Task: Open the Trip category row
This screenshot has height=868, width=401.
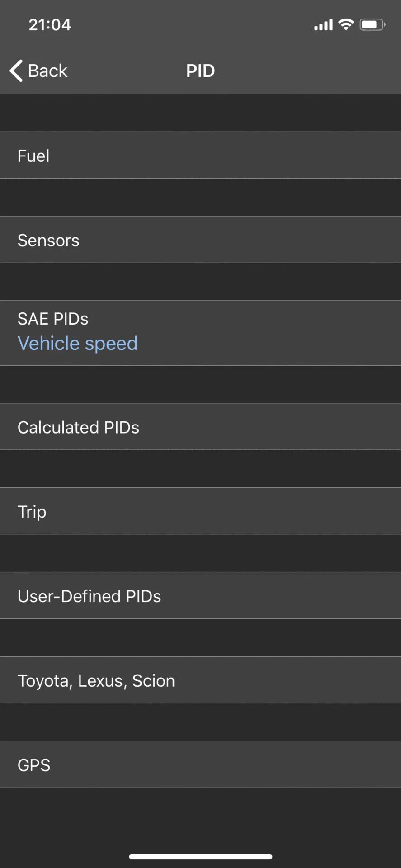Action: 200,511
